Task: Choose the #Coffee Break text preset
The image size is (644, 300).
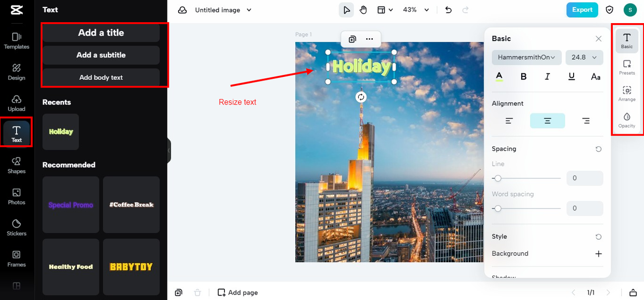Action: click(131, 205)
